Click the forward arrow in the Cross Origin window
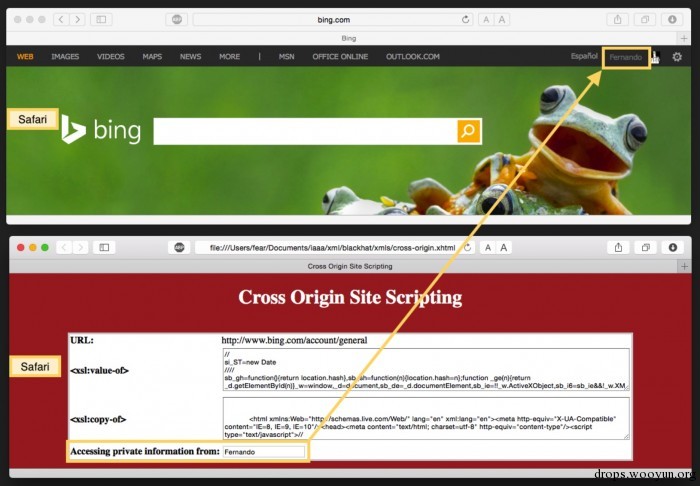The height and width of the screenshot is (486, 700). (x=80, y=247)
